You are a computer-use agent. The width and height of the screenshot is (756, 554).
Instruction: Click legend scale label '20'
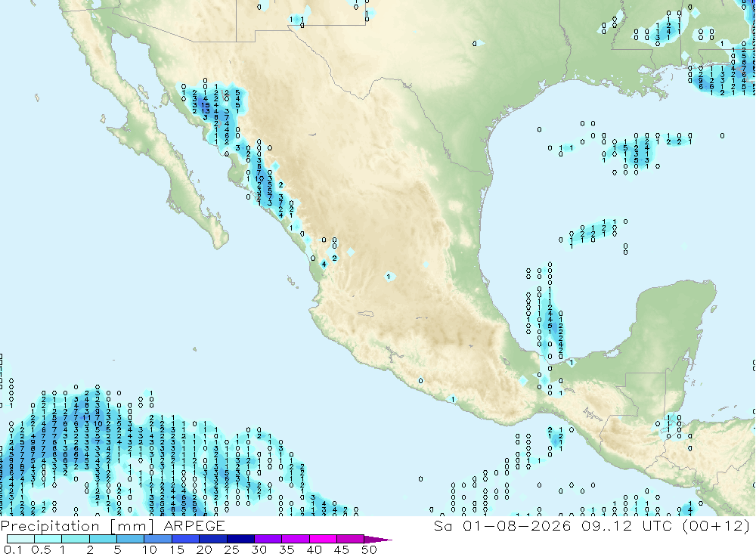pyautogui.click(x=204, y=549)
